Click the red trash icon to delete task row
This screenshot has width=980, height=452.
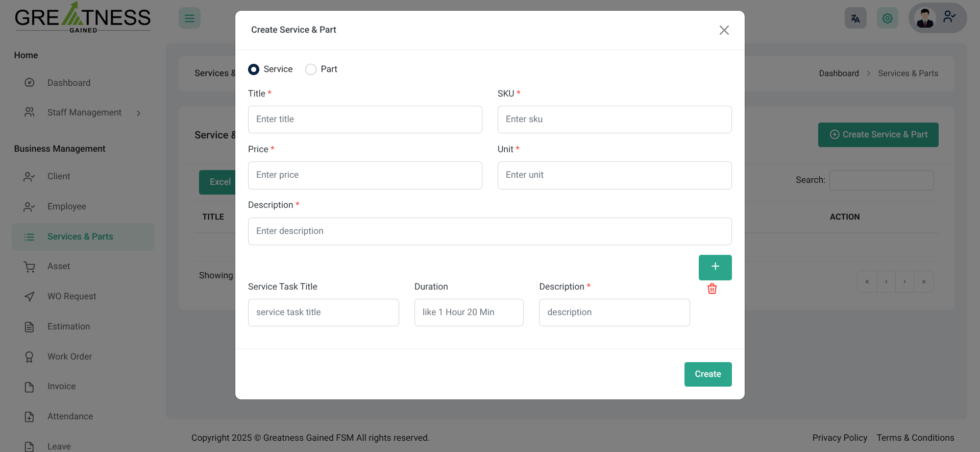coord(712,289)
